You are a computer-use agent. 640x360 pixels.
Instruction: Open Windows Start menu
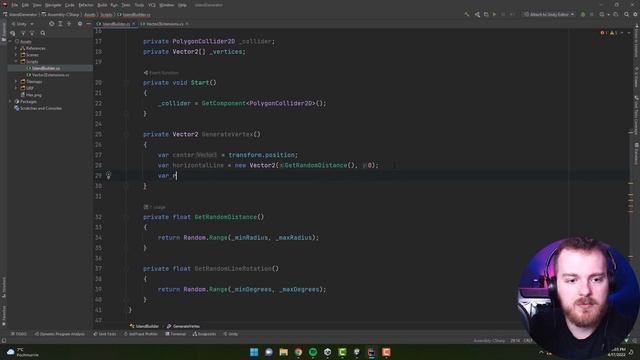tap(254, 352)
